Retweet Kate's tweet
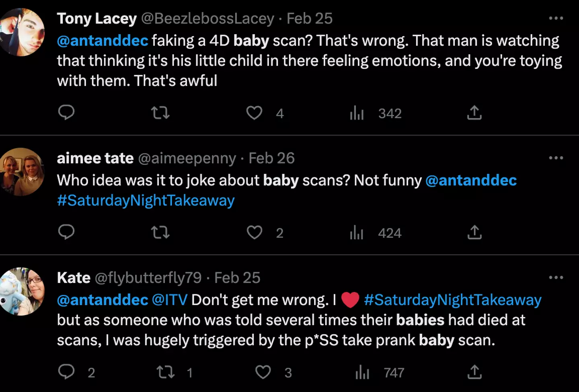This screenshot has height=392, width=579. pyautogui.click(x=166, y=372)
